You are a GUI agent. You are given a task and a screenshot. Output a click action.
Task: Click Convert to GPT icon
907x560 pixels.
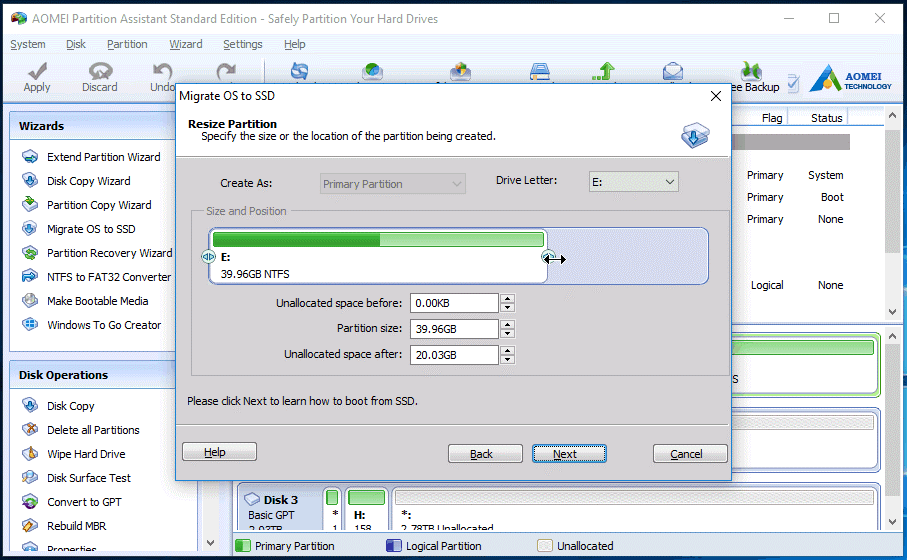(x=30, y=502)
